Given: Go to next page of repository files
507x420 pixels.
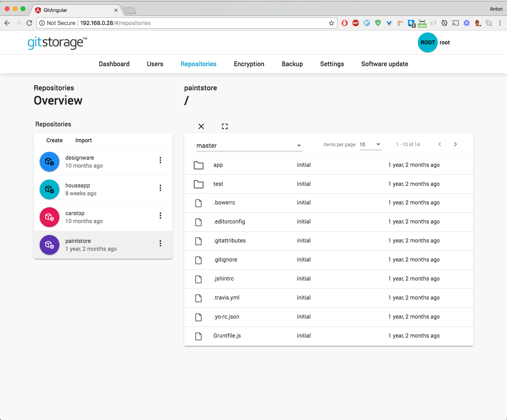Looking at the screenshot, I should (455, 144).
